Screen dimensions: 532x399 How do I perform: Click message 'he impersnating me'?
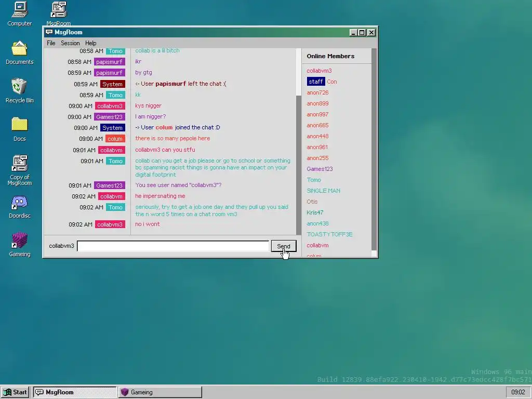(x=160, y=196)
